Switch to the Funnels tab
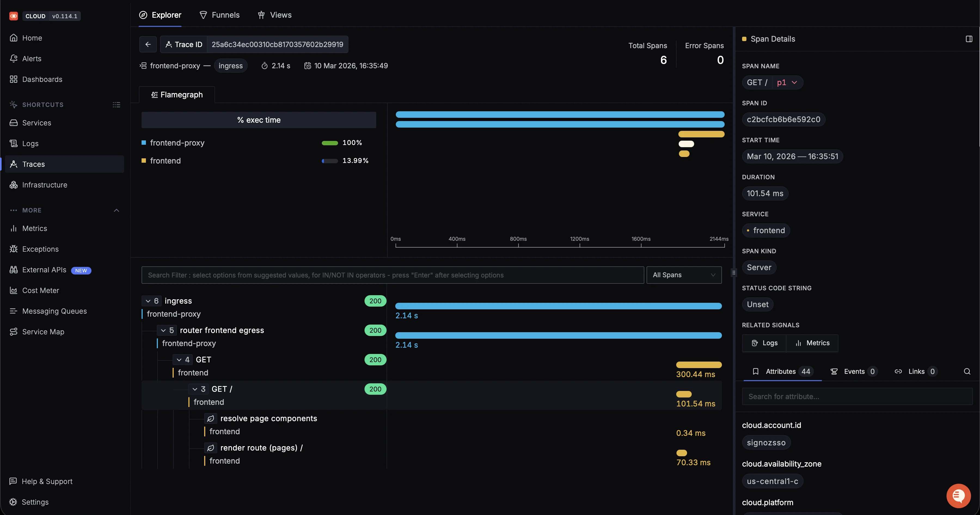 [219, 15]
